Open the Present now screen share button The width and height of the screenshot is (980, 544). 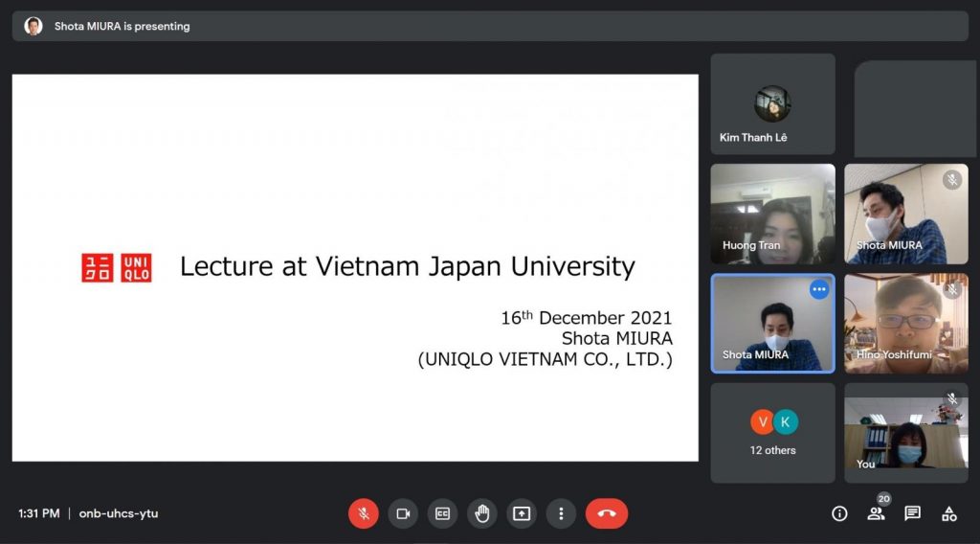click(x=522, y=513)
